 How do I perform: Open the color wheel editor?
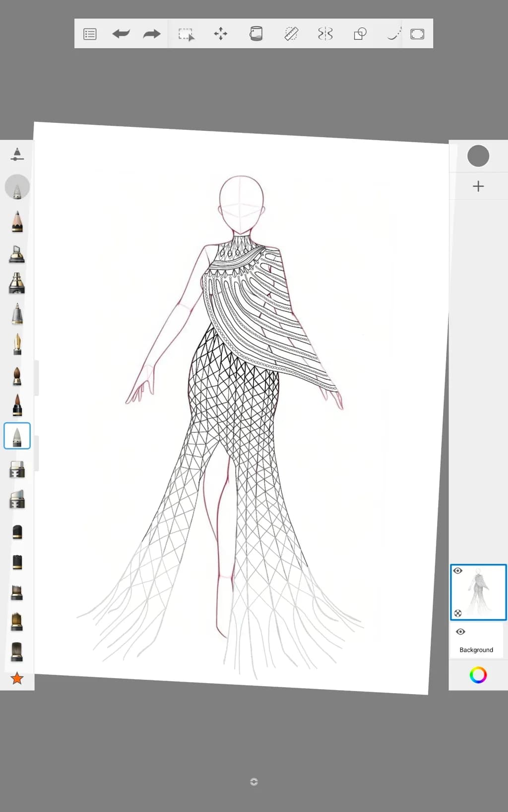click(x=478, y=675)
